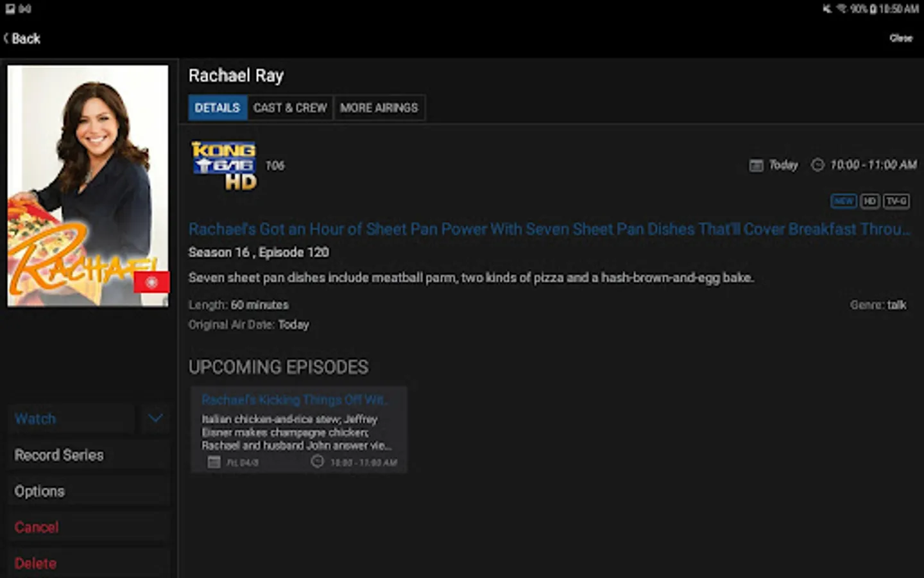Switch to the Details tab

click(218, 108)
